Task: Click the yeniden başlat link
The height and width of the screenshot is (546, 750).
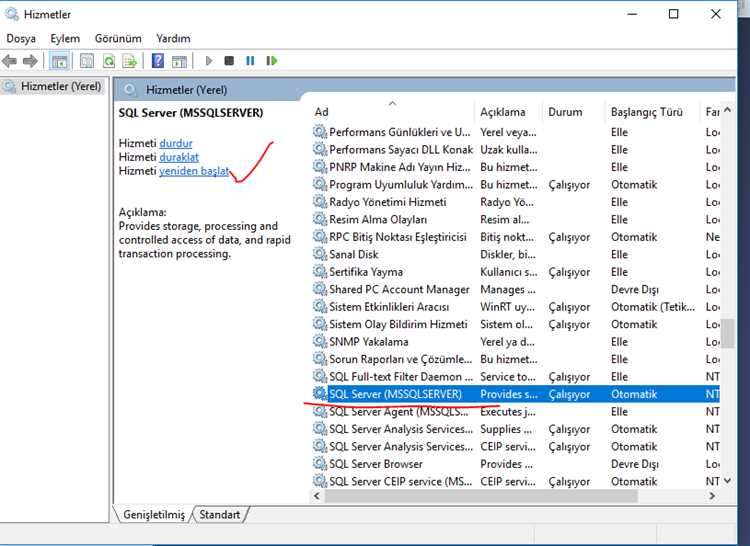Action: point(194,171)
